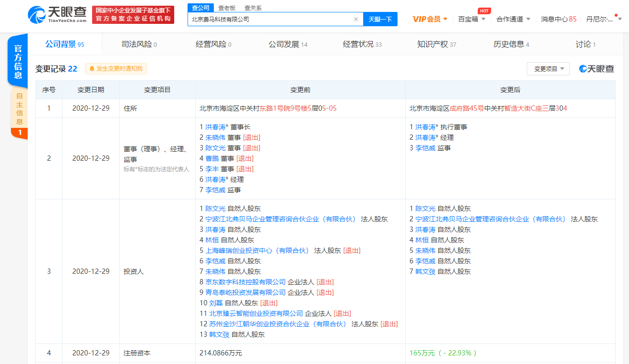
Task: Open 青岛泰屹投资发展有限公司 link
Action: [246, 292]
